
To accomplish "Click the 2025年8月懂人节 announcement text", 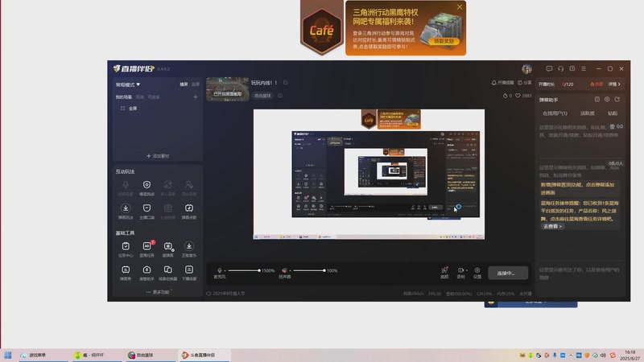I will point(229,294).
